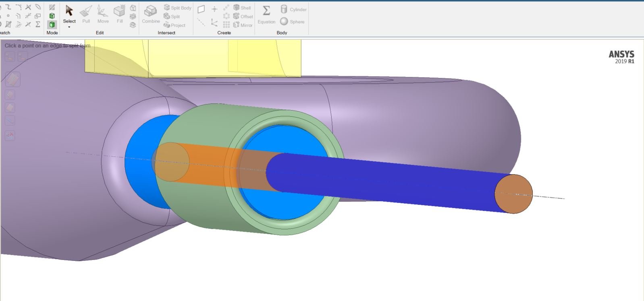Insert a Plane from the Create group
Screen dimensions: 644x301
pos(202,9)
